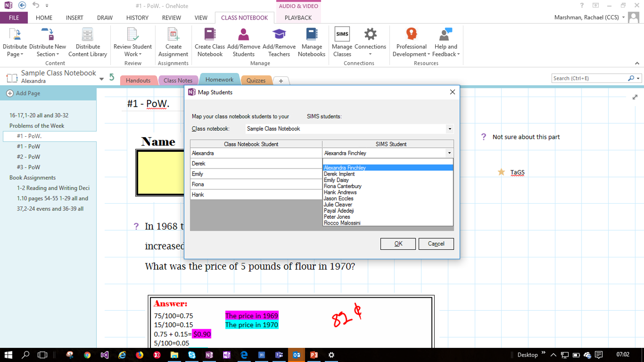Image resolution: width=644 pixels, height=362 pixels.
Task: Click OK in Map Students dialog
Action: (398, 244)
